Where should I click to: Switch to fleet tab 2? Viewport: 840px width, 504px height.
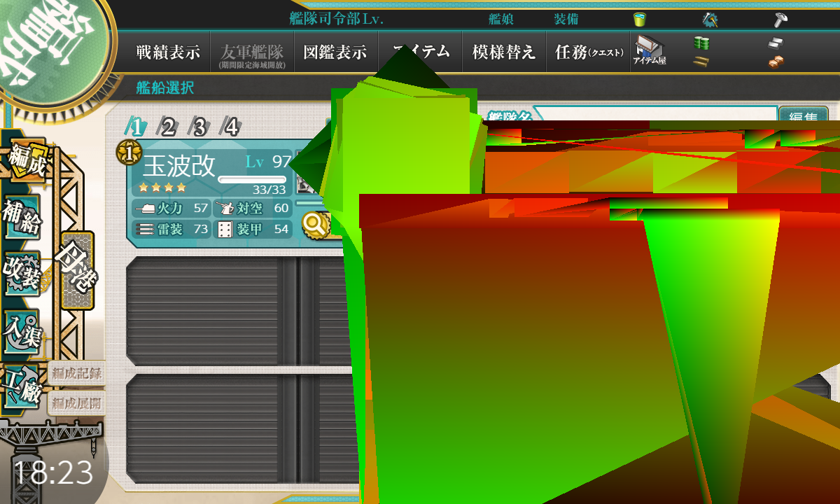click(167, 127)
